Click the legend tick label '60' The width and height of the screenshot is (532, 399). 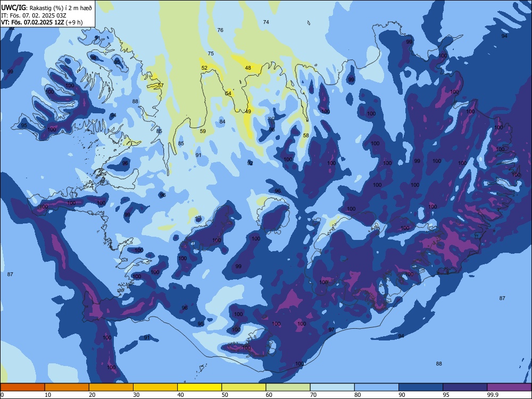pyautogui.click(x=269, y=395)
